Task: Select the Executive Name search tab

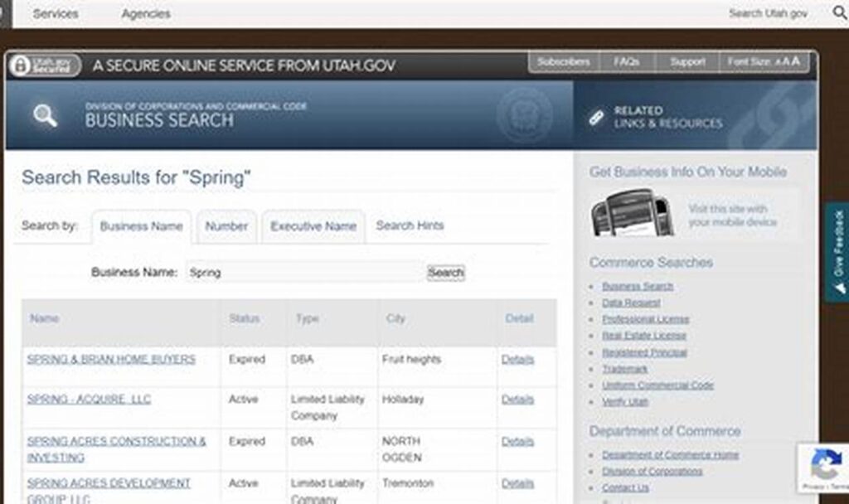Action: click(313, 226)
